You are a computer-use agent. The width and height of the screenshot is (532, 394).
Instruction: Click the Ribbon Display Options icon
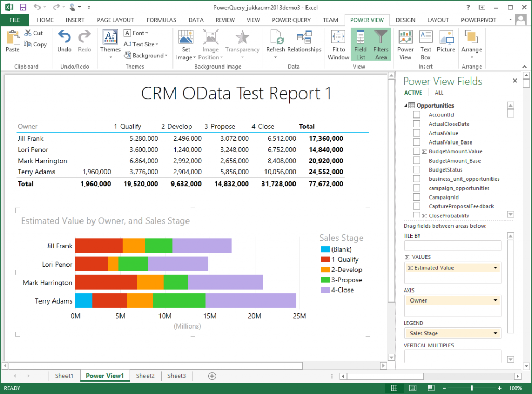[x=482, y=7]
